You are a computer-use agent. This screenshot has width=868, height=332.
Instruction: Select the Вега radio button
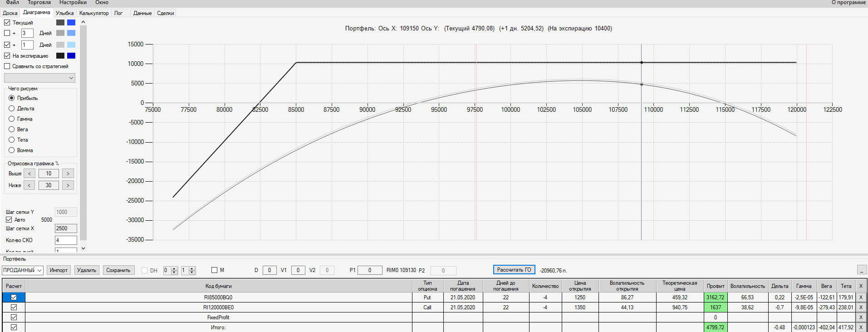(x=12, y=129)
